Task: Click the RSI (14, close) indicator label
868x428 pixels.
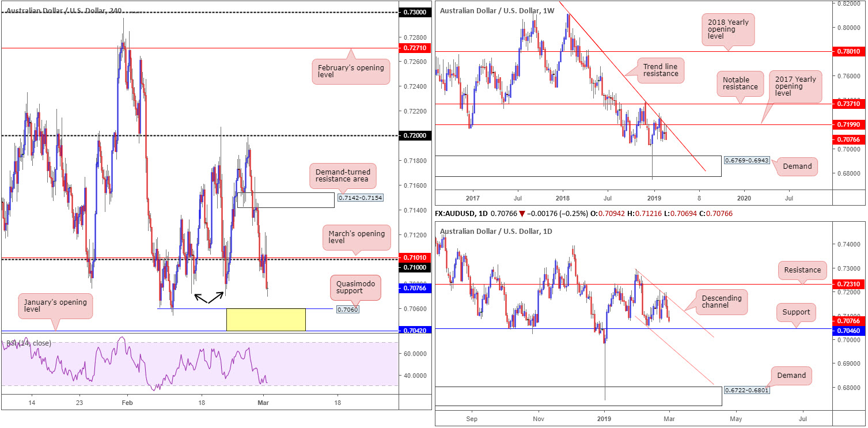Action: click(28, 343)
